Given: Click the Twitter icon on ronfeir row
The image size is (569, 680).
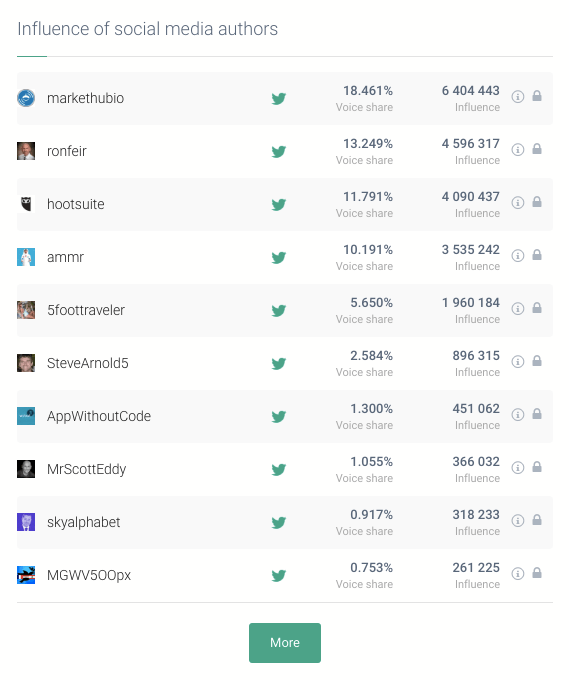Looking at the screenshot, I should (x=279, y=151).
